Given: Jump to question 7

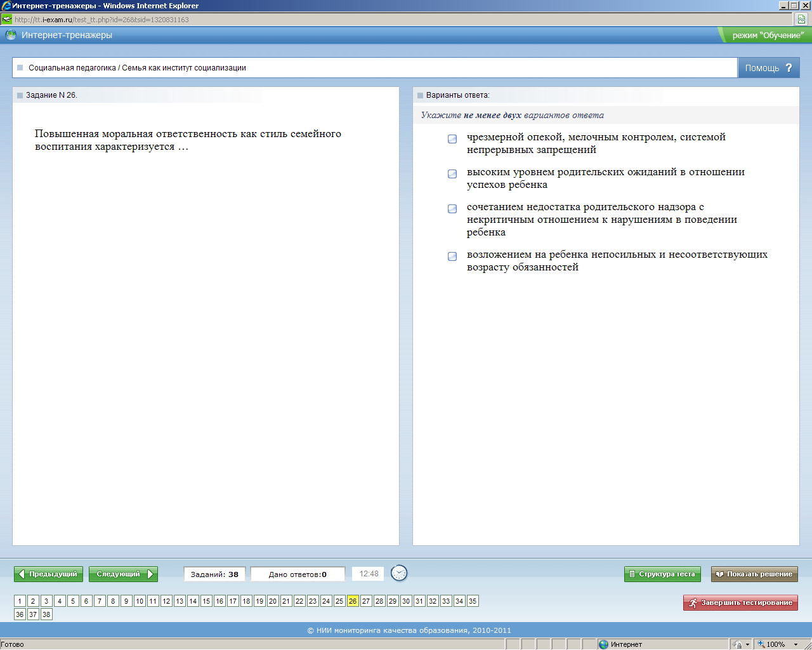Looking at the screenshot, I should click(x=100, y=601).
